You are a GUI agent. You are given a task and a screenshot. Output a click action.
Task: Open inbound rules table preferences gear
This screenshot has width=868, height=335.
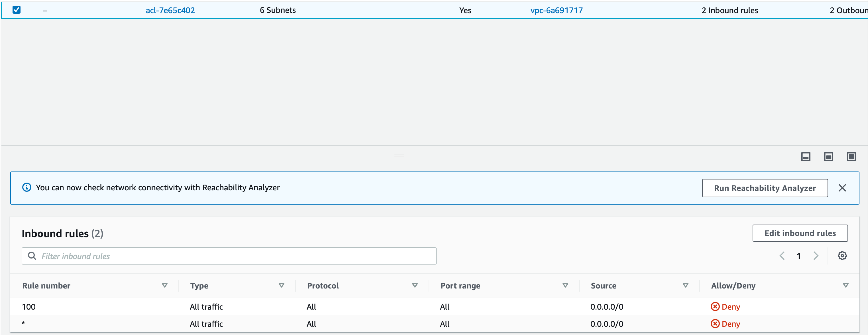click(x=842, y=256)
